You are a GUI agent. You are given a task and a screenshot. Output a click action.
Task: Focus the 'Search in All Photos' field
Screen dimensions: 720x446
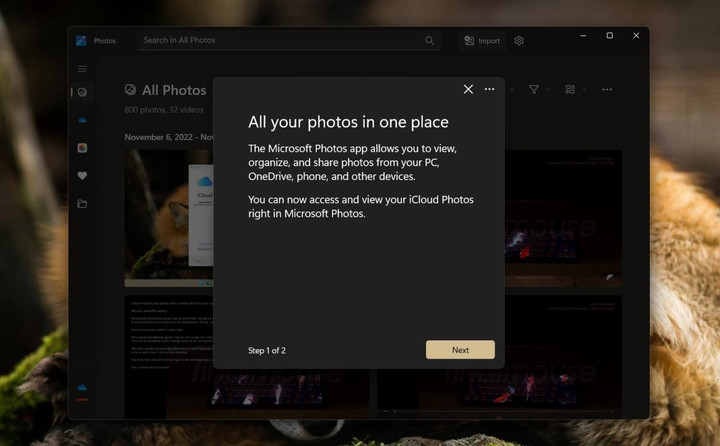click(289, 40)
